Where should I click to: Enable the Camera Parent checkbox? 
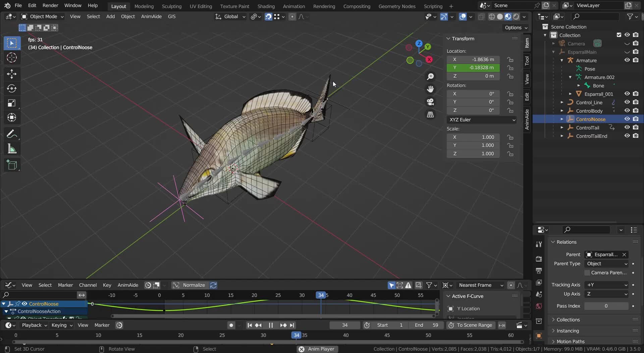coord(587,273)
